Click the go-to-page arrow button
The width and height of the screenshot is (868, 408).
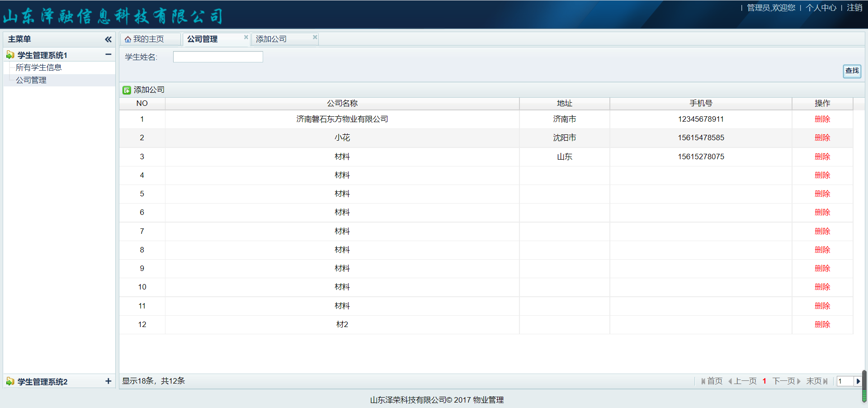pos(858,381)
